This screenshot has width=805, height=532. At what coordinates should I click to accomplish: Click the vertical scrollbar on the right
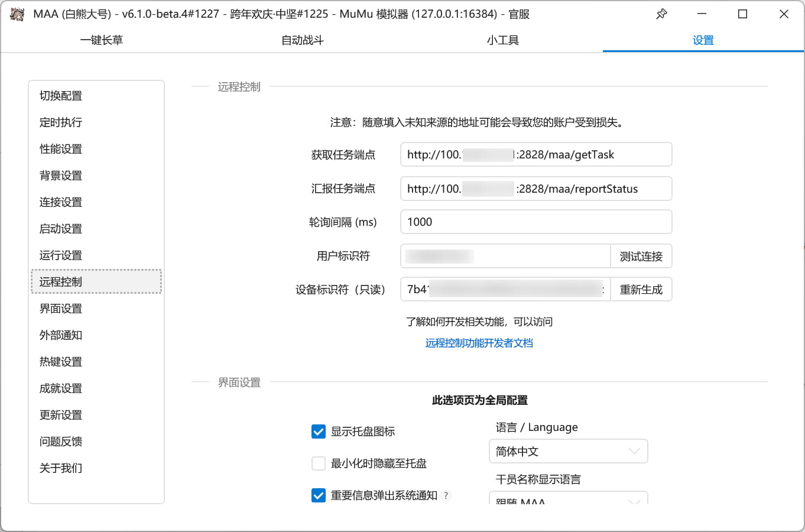tap(801, 266)
